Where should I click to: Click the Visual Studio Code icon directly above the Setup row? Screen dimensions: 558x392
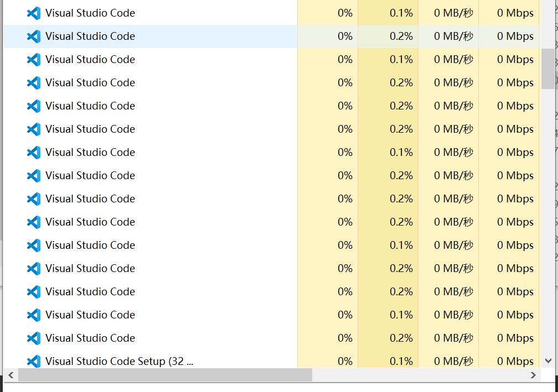pos(34,338)
